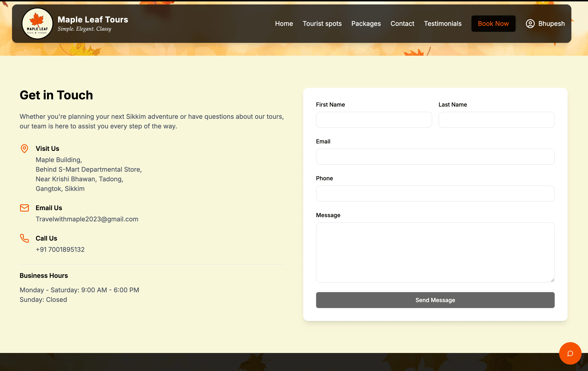The height and width of the screenshot is (371, 588).
Task: Click the location pin icon at Visit Us
Action: point(24,148)
